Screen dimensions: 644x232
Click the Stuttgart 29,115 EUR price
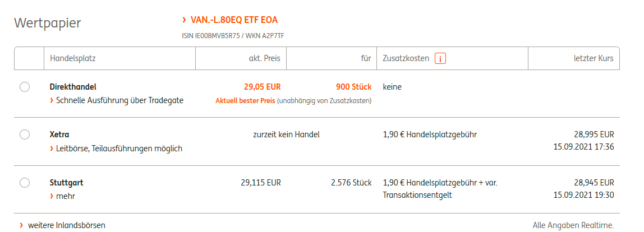(x=260, y=183)
